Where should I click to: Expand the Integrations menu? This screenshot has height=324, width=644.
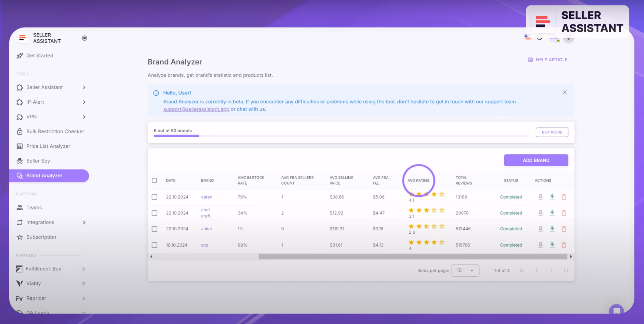point(84,222)
